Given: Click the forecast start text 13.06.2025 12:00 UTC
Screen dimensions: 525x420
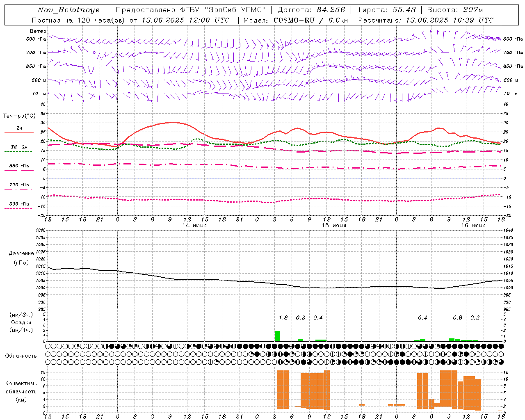Looking at the screenshot, I should (x=185, y=20).
